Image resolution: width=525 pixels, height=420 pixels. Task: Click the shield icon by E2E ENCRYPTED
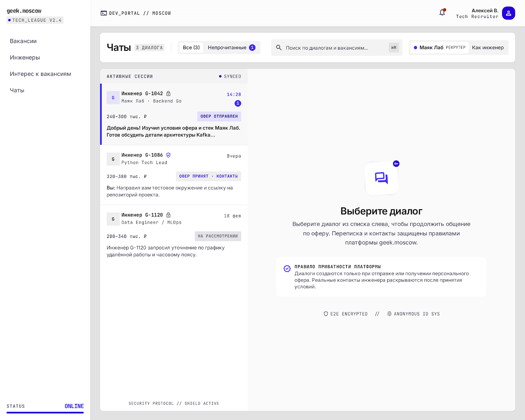pos(326,314)
